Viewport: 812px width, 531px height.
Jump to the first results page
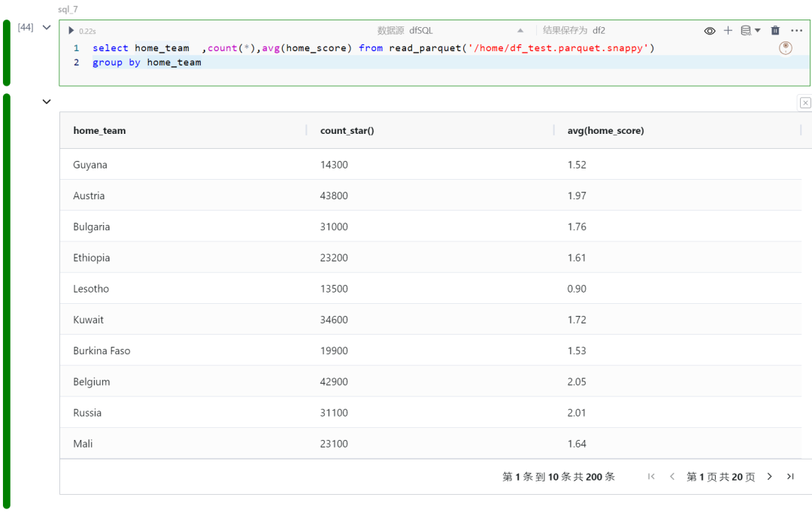(652, 477)
